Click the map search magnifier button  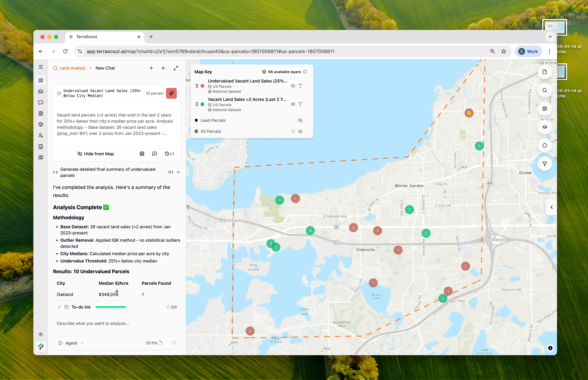pos(544,90)
